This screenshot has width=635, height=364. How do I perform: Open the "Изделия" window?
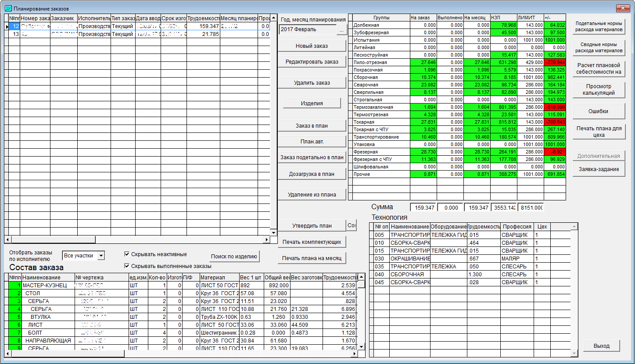click(312, 103)
